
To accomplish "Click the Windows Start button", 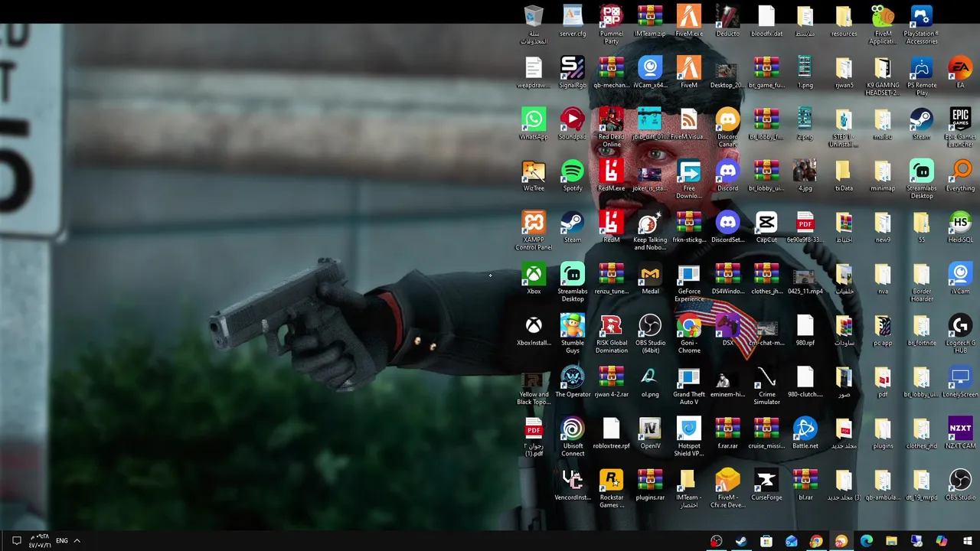I will (967, 541).
